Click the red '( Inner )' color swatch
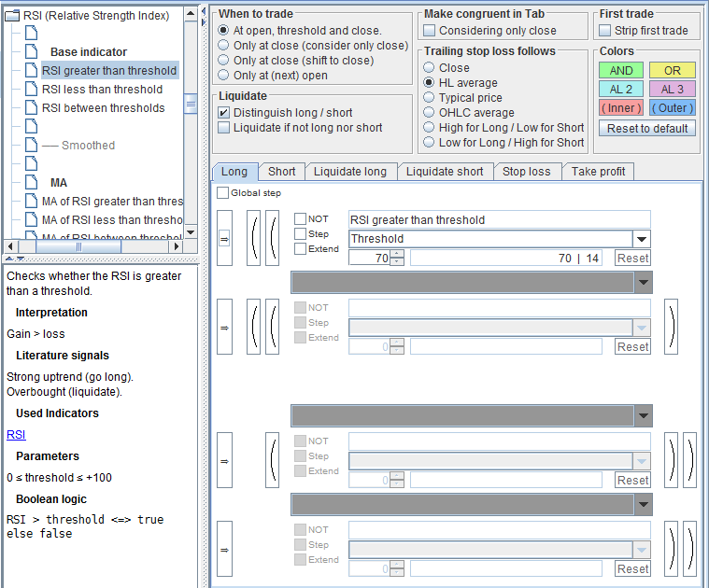The width and height of the screenshot is (709, 588). pyautogui.click(x=621, y=108)
